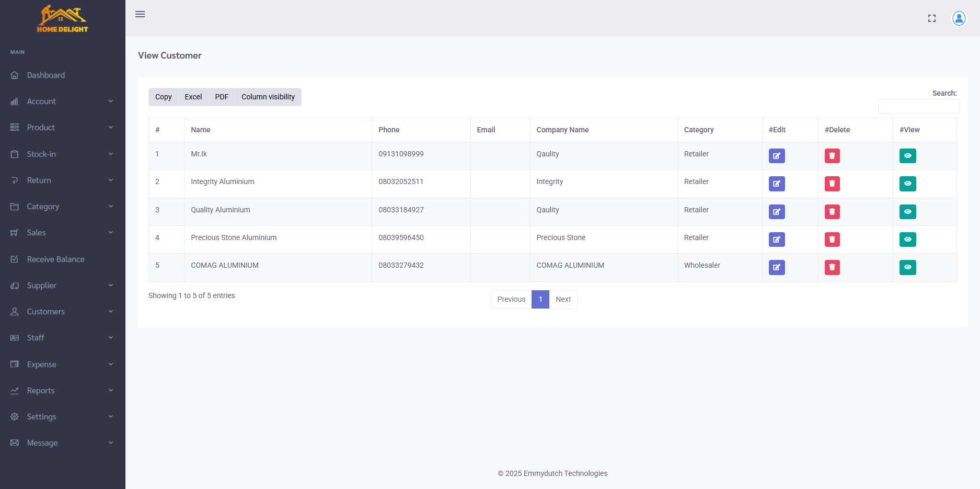Viewport: 980px width, 489px height.
Task: Edit the Mr.Ik customer row
Action: coord(777,156)
